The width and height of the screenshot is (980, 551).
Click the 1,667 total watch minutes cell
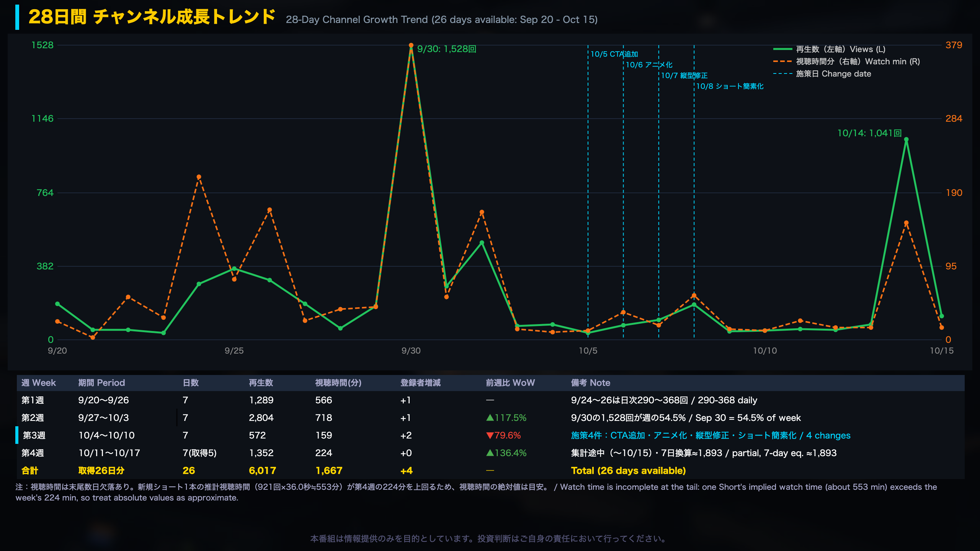pyautogui.click(x=329, y=471)
